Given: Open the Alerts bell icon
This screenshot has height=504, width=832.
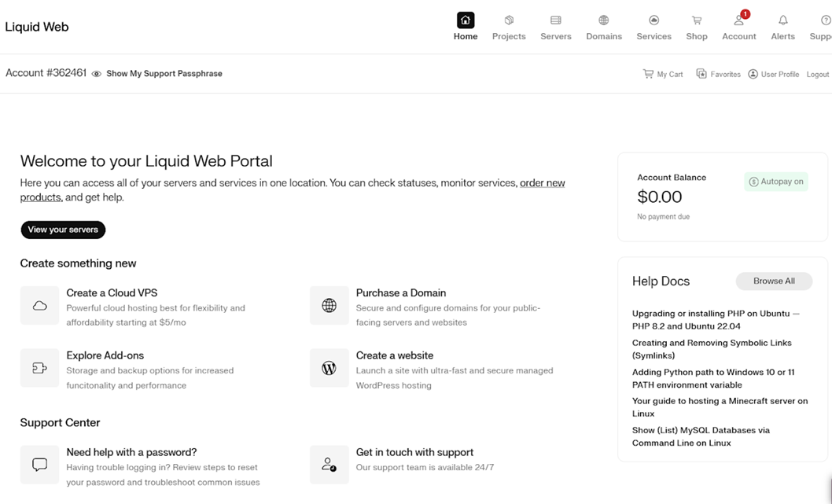Looking at the screenshot, I should (x=782, y=20).
